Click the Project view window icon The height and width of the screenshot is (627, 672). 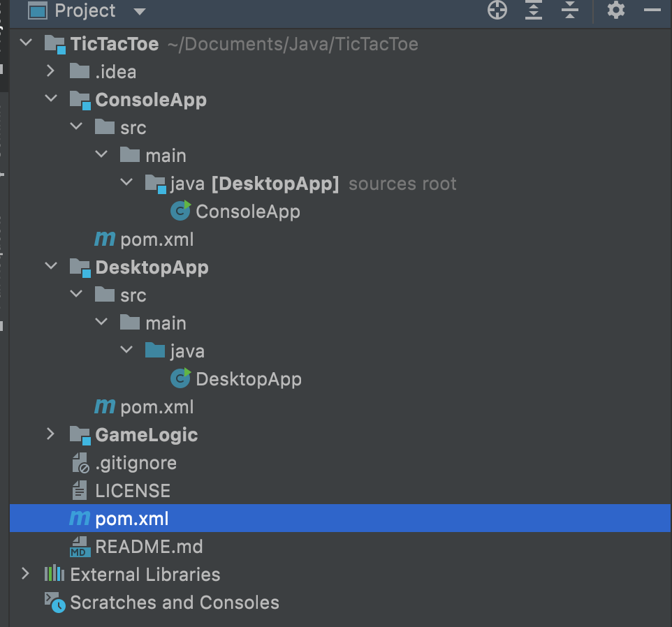38,10
